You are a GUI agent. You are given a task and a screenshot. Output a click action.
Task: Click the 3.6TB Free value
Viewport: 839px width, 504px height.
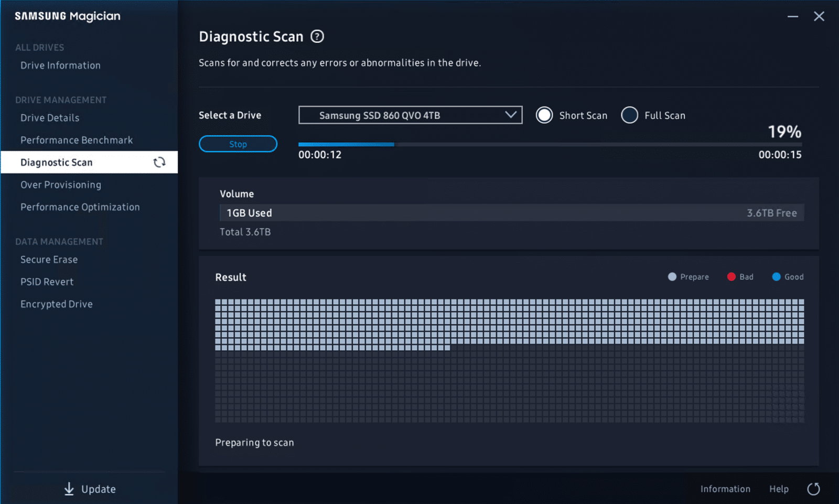772,213
